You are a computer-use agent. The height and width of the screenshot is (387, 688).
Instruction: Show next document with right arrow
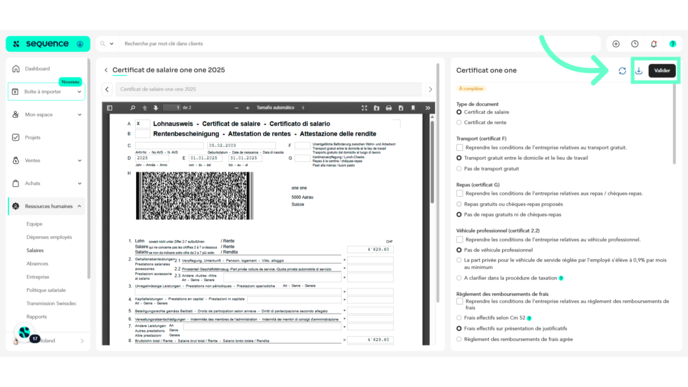[x=430, y=89]
